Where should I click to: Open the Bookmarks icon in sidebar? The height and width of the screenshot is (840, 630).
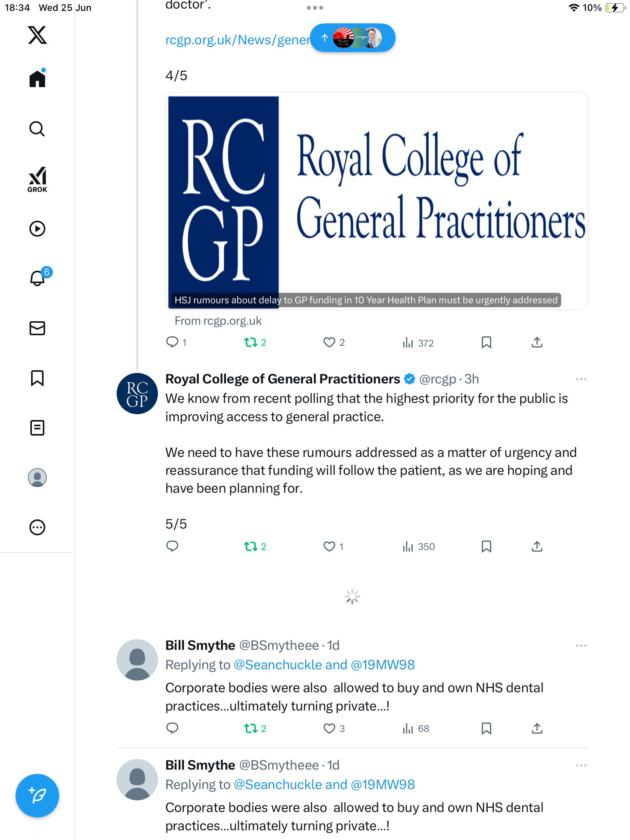coord(37,378)
